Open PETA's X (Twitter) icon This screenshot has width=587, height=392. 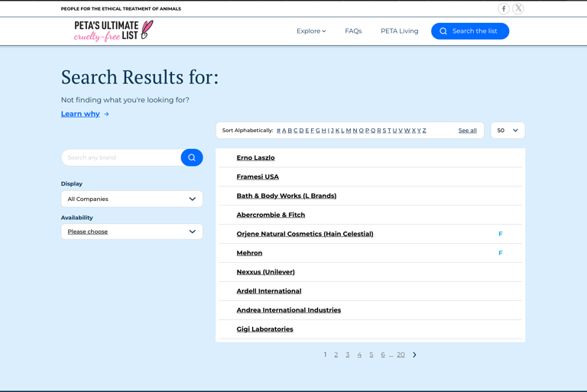click(518, 8)
